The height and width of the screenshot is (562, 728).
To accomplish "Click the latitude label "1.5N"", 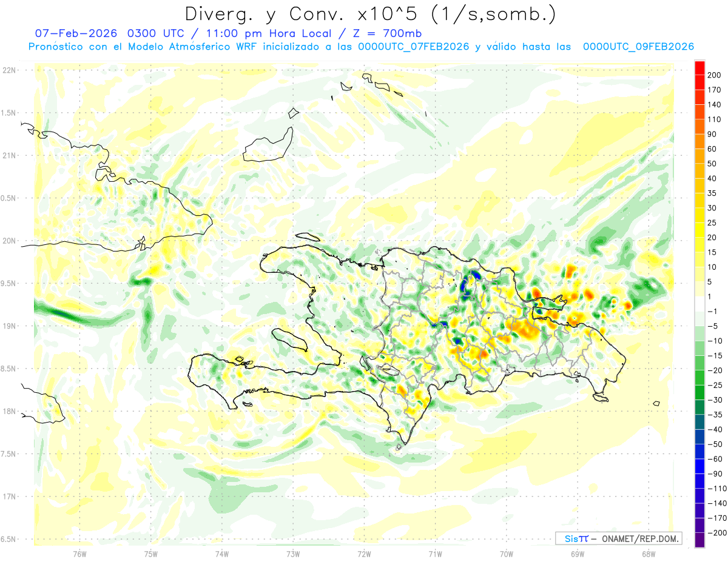I will [8, 113].
